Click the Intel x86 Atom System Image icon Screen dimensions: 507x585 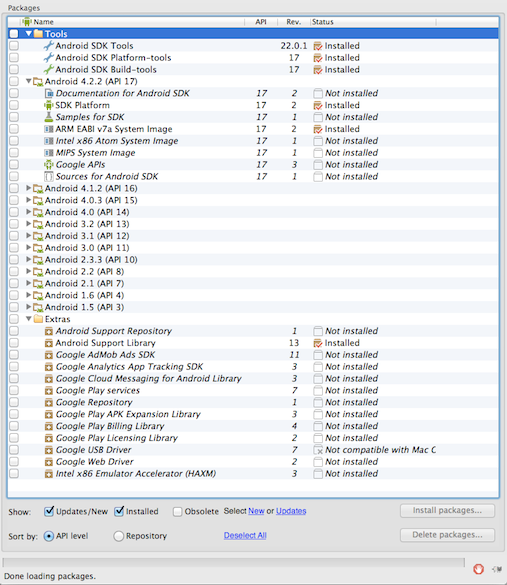point(48,141)
